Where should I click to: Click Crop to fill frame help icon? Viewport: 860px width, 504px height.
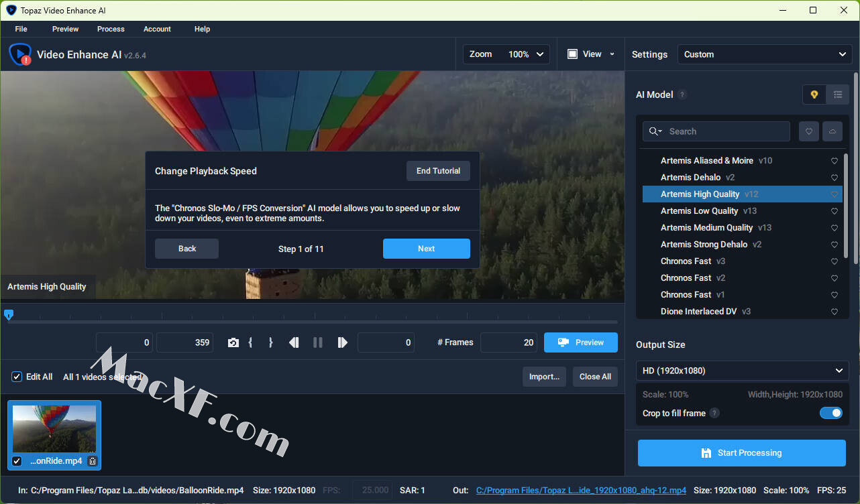(x=714, y=413)
